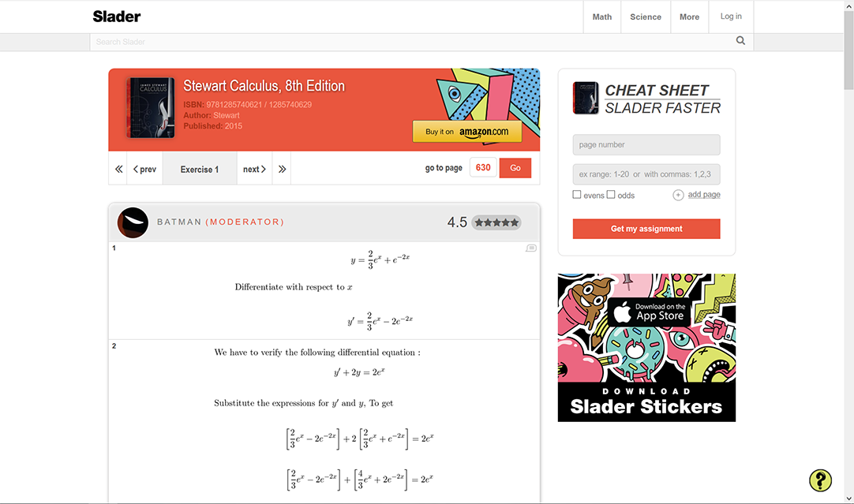854x504 pixels.
Task: Click 'Differentiate with respect to x' text
Action: (x=294, y=287)
